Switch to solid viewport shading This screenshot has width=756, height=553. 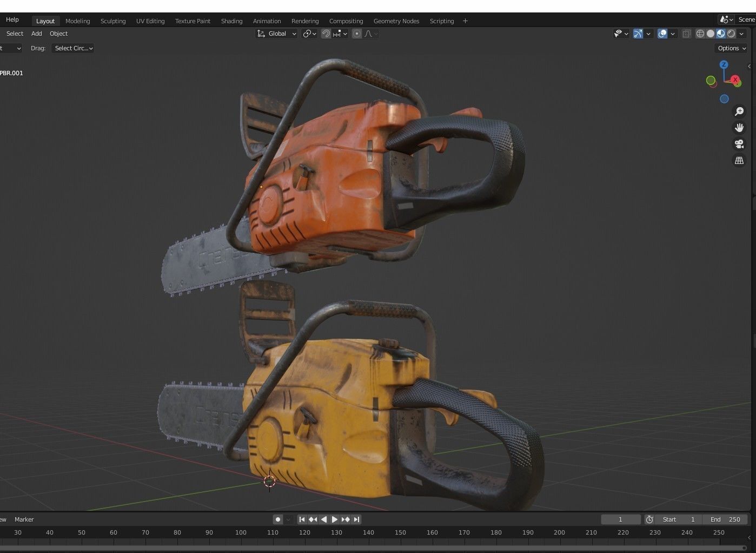[711, 34]
